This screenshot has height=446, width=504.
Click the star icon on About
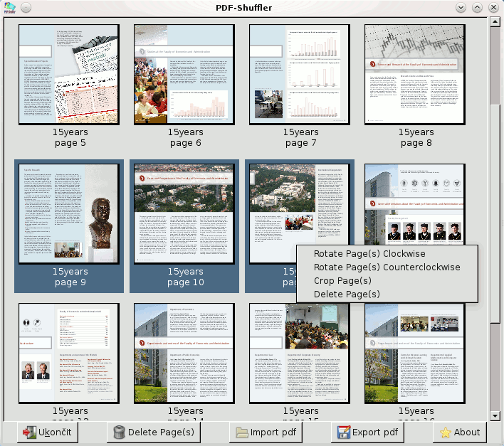(x=446, y=432)
